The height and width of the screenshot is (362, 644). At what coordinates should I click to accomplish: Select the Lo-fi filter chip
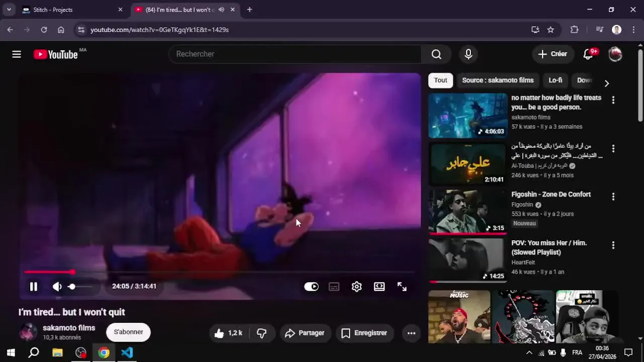(x=555, y=80)
